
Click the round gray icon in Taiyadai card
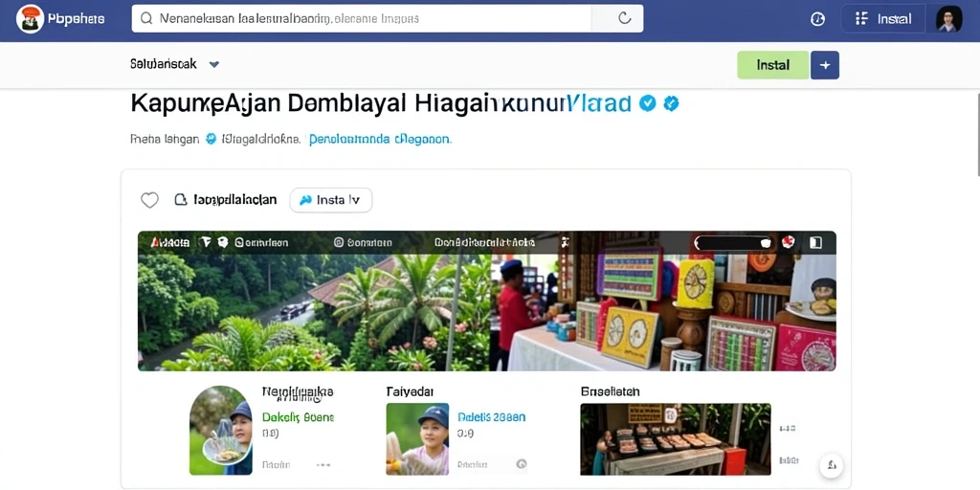[x=521, y=464]
